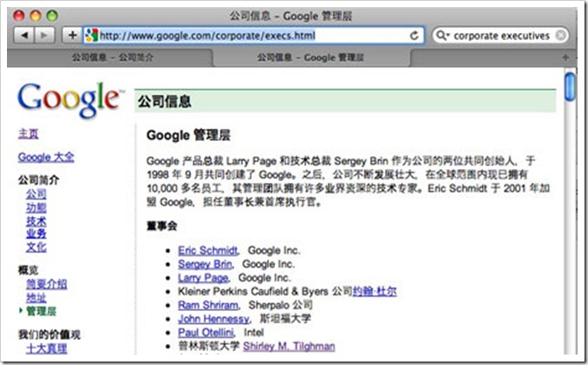The image size is (588, 365).
Task: Open the Paul Otellini link
Action: [x=206, y=333]
